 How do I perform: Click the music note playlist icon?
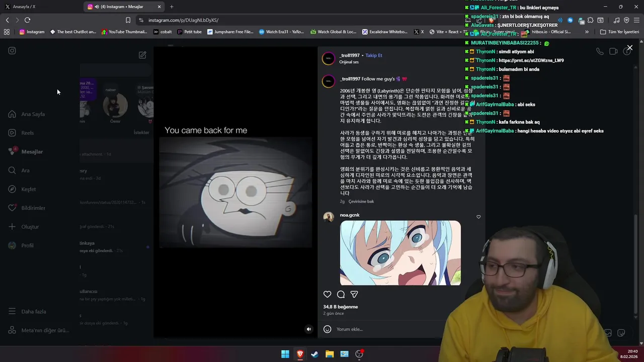(616, 20)
